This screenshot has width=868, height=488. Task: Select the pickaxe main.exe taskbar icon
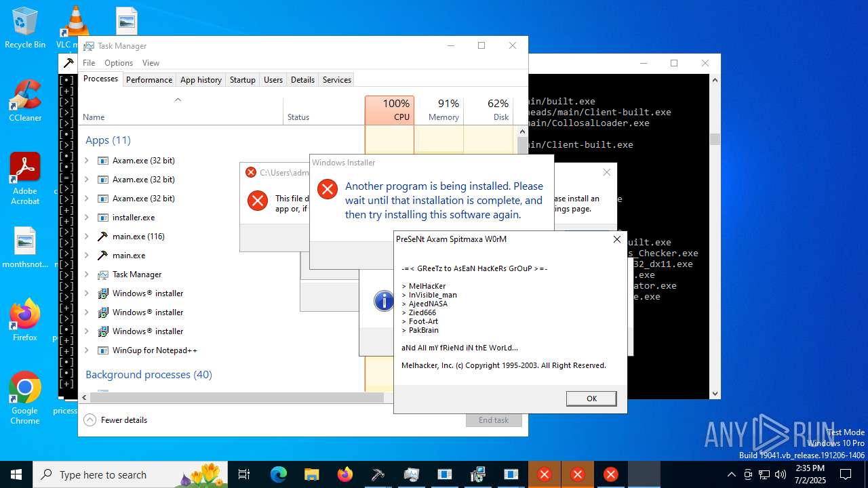click(x=378, y=474)
